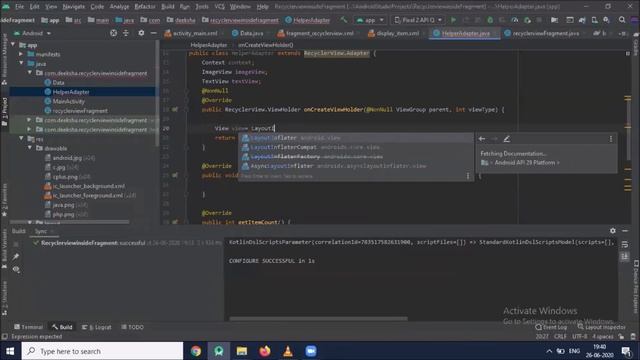640x360 pixels.
Task: Click the Make Project hammer icon
Action: [x=344, y=20]
